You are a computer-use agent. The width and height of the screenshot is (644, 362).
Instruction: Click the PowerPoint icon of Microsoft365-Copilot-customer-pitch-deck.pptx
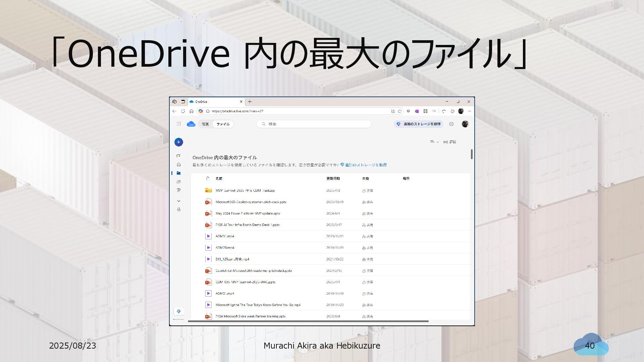tap(208, 202)
